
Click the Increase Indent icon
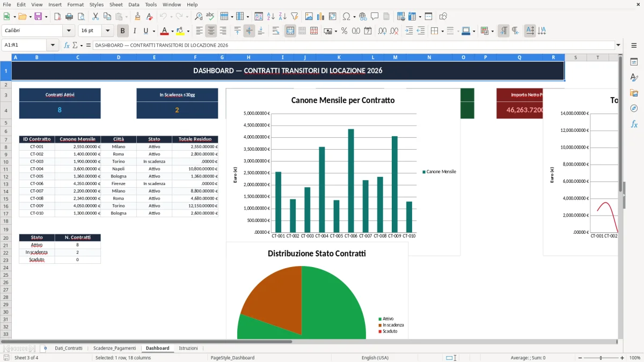pos(409,31)
